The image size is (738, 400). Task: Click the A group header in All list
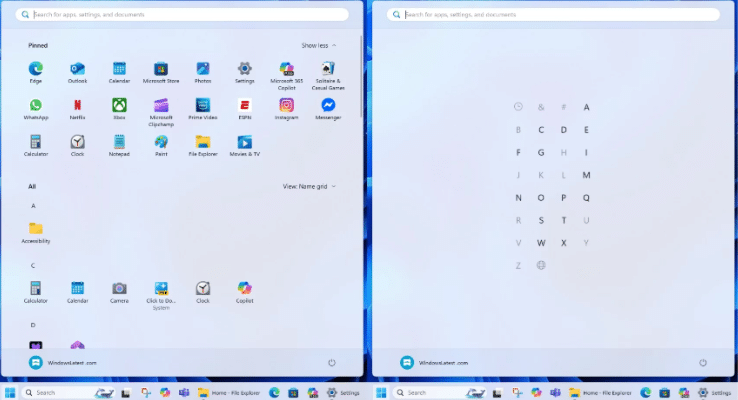pos(33,206)
